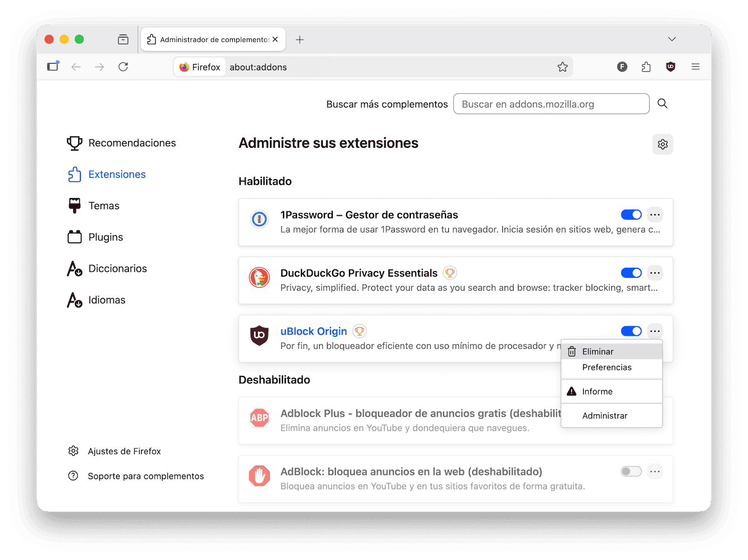Close the uBlock Origin more options menu
Viewport: 748px width, 560px height.
pos(655,331)
